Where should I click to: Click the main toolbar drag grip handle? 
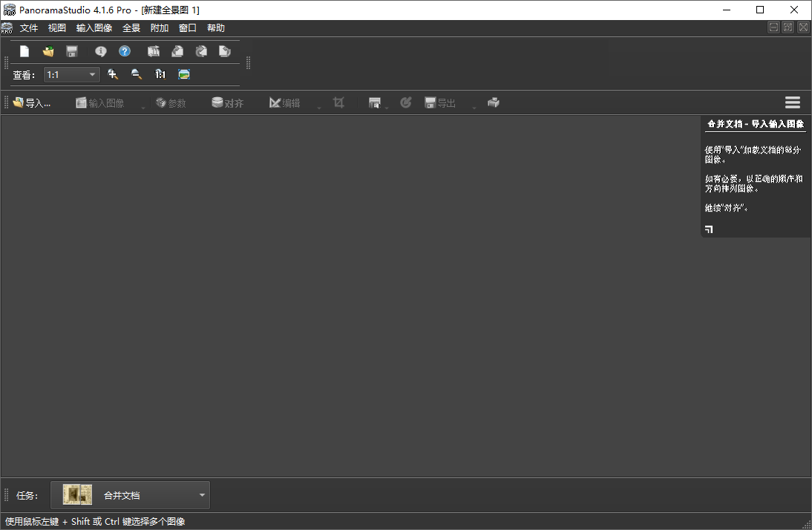(x=6, y=62)
